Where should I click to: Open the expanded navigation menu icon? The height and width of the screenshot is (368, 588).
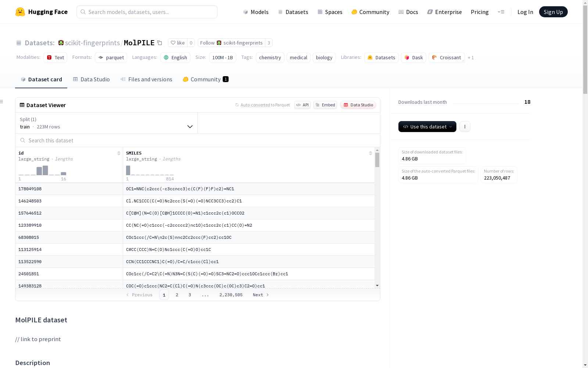click(501, 12)
